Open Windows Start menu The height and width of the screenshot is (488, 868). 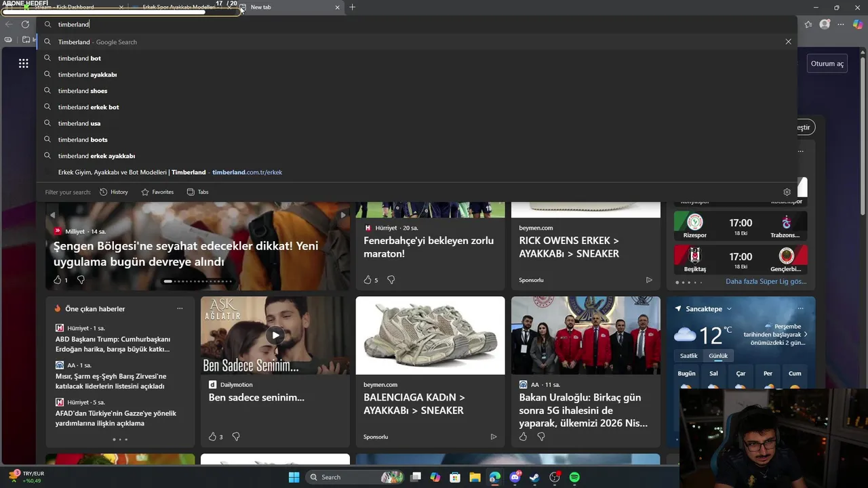point(294,477)
